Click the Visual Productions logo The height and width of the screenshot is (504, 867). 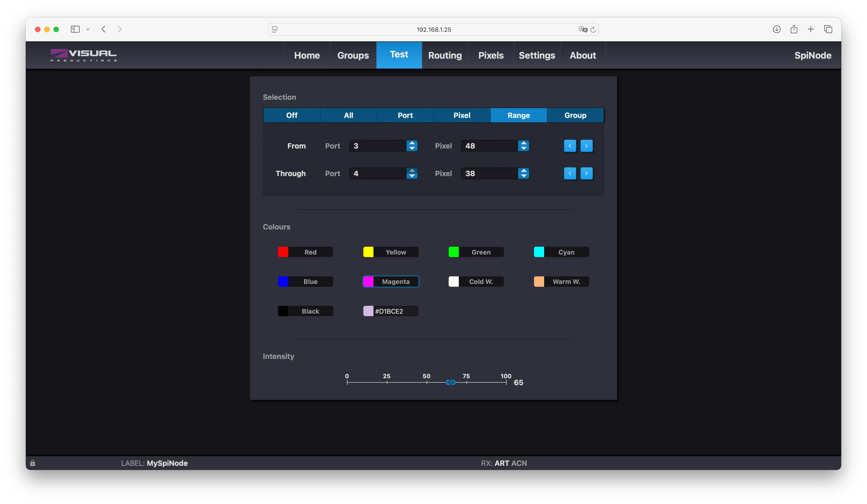point(84,55)
